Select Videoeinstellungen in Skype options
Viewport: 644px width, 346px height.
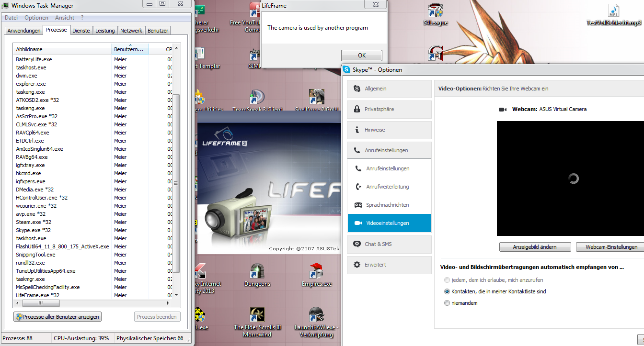(389, 223)
